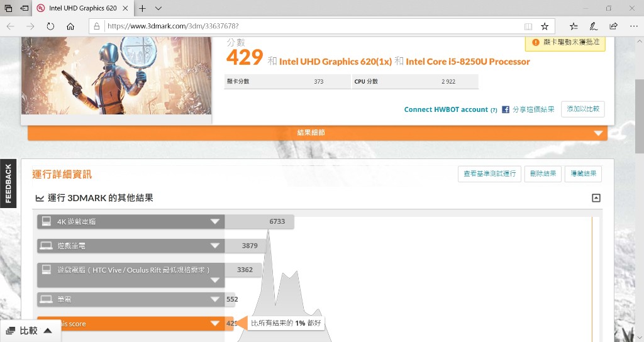Select the Intel UHD Graphics 620 tab
The height and width of the screenshot is (342, 644).
tap(82, 8)
